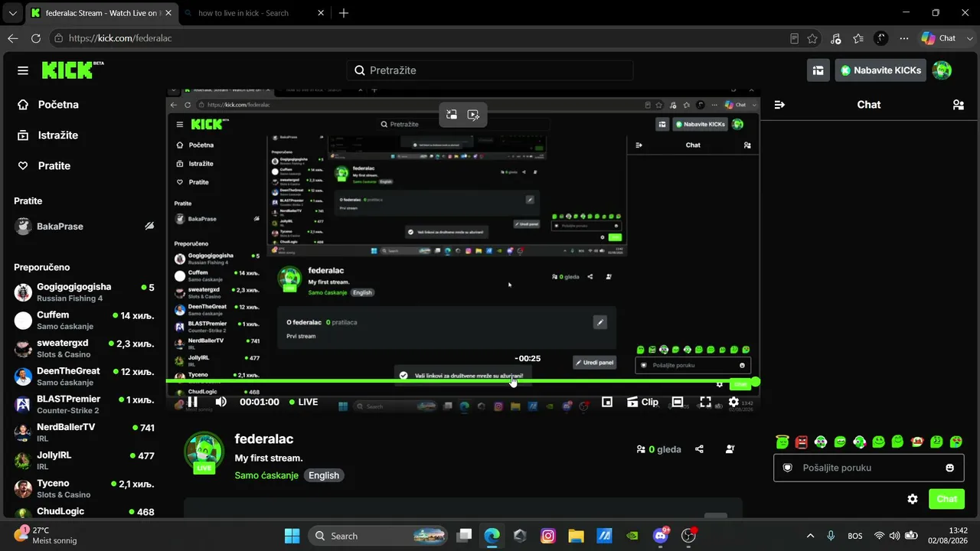Open chat settings gear
The image size is (980, 551).
click(x=913, y=499)
